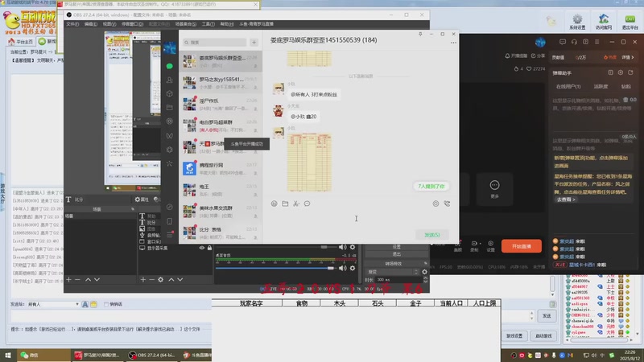The height and width of the screenshot is (362, 644).
Task: Open the WeChat contacts icon
Action: [169, 80]
